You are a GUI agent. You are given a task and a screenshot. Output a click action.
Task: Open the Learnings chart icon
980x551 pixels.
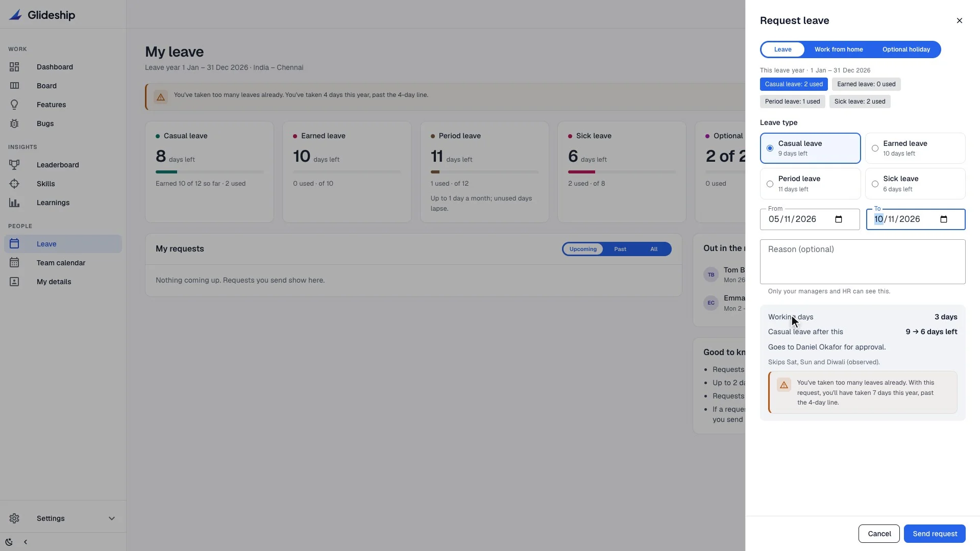click(x=14, y=203)
